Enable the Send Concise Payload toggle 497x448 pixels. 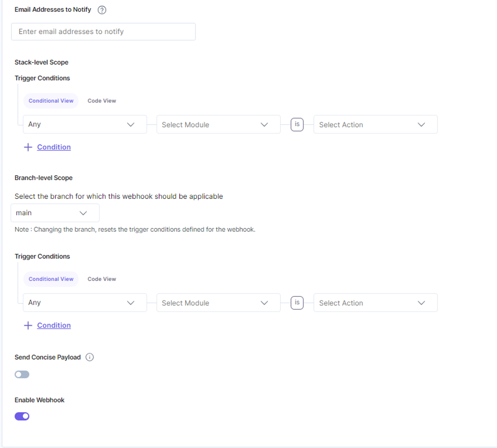pyautogui.click(x=22, y=374)
